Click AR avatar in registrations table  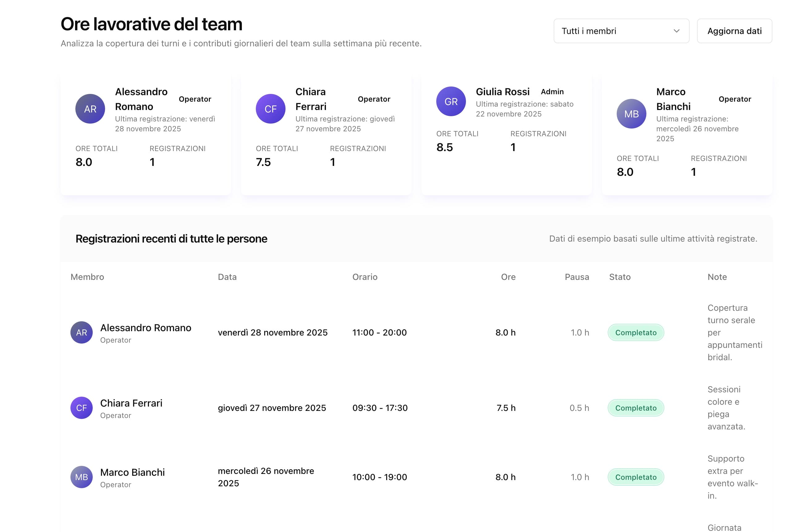[82, 332]
